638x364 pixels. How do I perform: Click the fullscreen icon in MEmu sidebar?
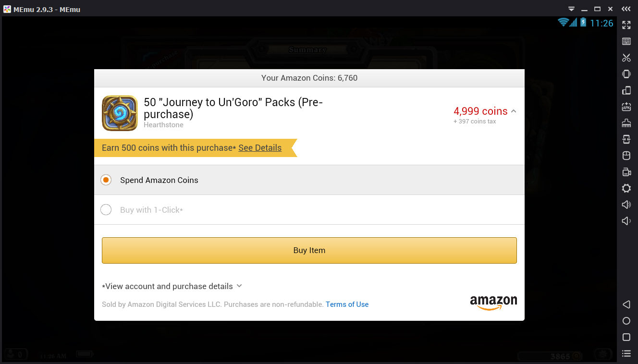tap(626, 25)
